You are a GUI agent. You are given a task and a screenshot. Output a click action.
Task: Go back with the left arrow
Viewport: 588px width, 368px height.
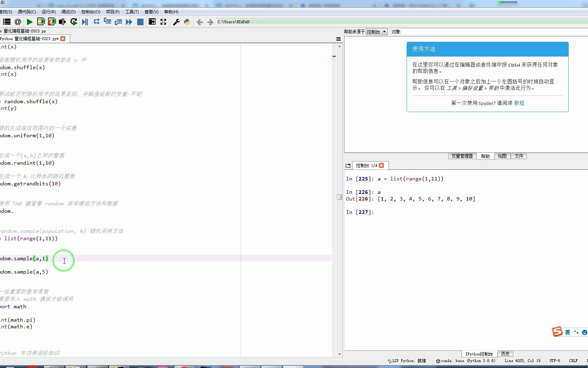tap(200, 22)
